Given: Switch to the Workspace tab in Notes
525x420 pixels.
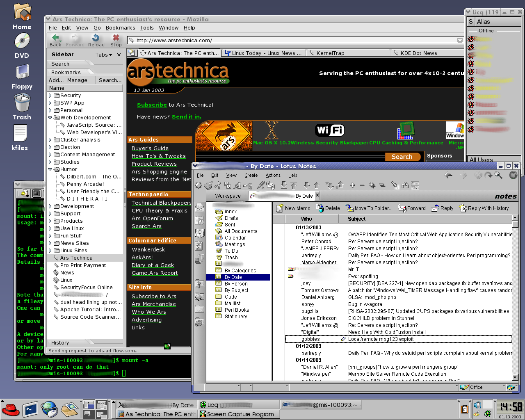Looking at the screenshot, I should (228, 196).
